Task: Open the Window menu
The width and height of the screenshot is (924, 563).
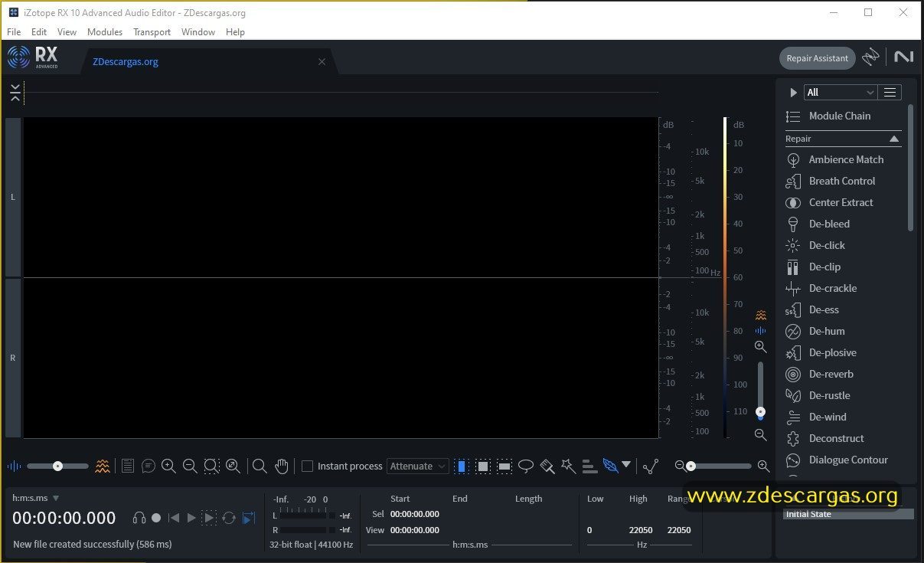Action: pos(198,32)
